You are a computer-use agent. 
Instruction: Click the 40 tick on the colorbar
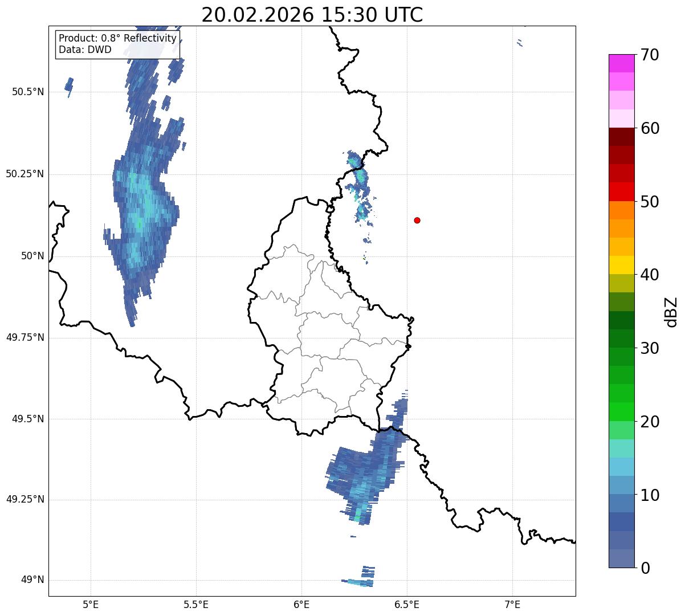tap(650, 275)
